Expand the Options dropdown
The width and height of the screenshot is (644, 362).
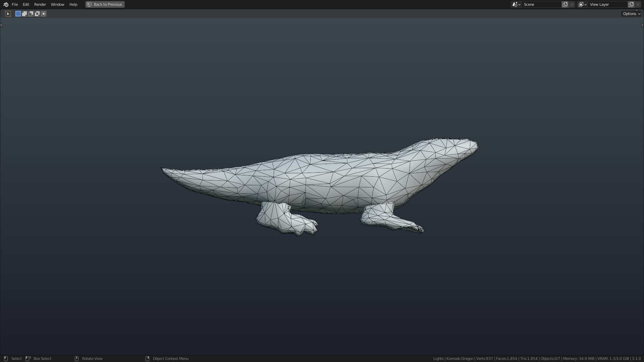pyautogui.click(x=631, y=14)
